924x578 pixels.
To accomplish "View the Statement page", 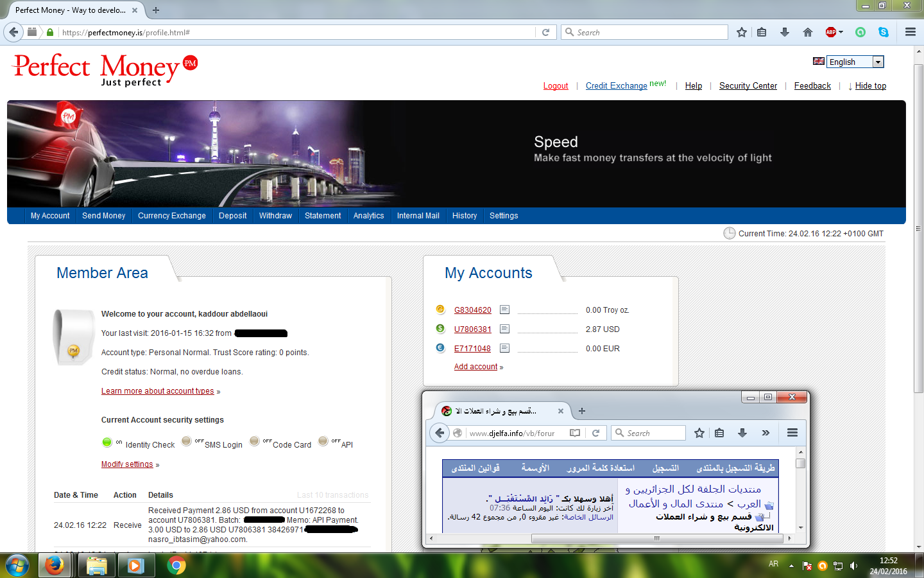I will click(323, 216).
